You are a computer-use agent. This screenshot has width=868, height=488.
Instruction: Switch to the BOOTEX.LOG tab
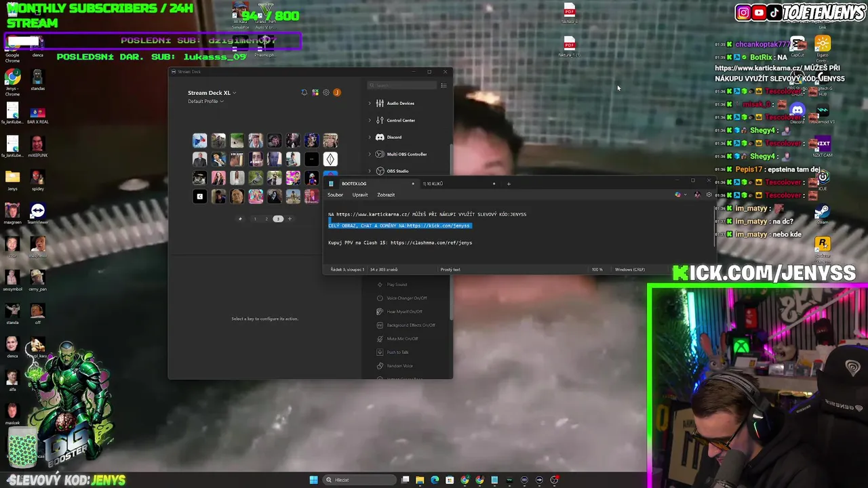coord(372,184)
